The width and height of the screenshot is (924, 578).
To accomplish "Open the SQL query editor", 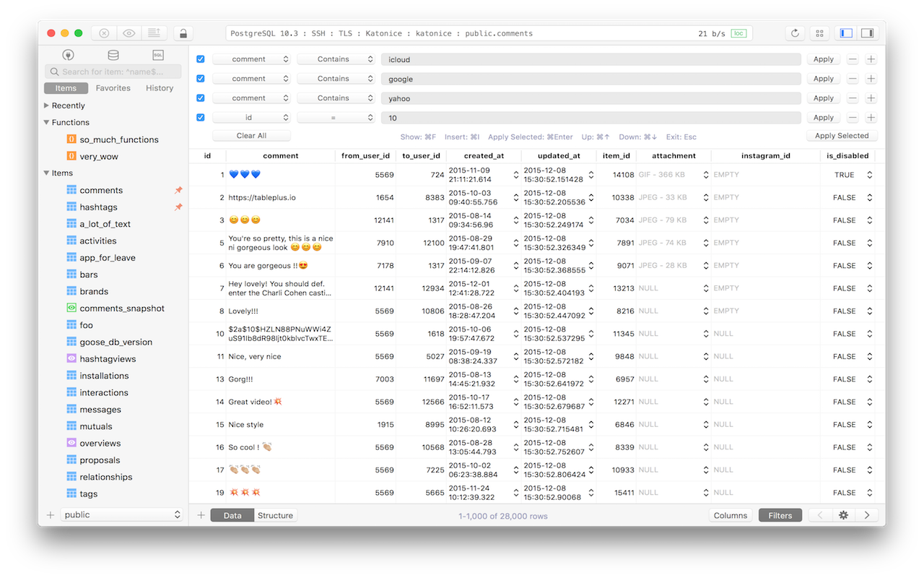I will coord(157,54).
